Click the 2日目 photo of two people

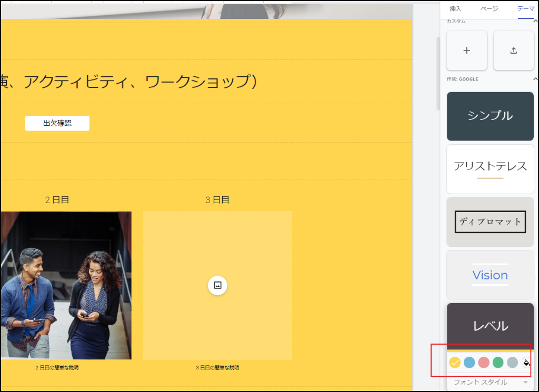point(66,284)
